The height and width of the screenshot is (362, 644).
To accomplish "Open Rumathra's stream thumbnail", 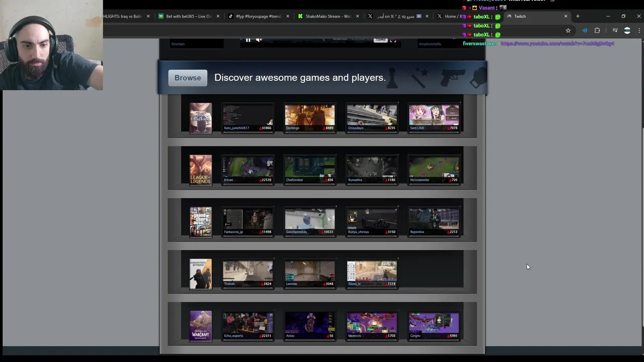I will pyautogui.click(x=372, y=170).
